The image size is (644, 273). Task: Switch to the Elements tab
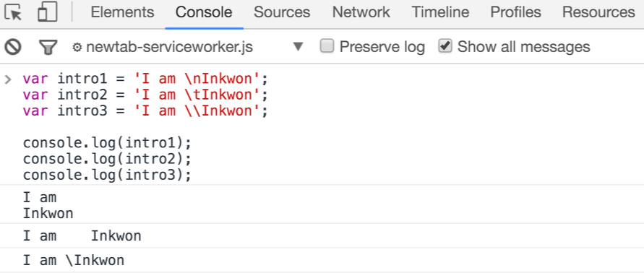coord(122,12)
